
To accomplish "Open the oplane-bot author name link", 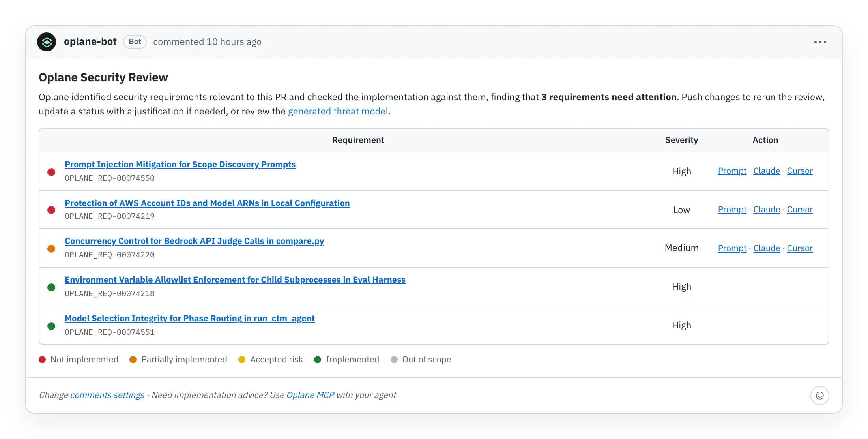I will tap(90, 42).
